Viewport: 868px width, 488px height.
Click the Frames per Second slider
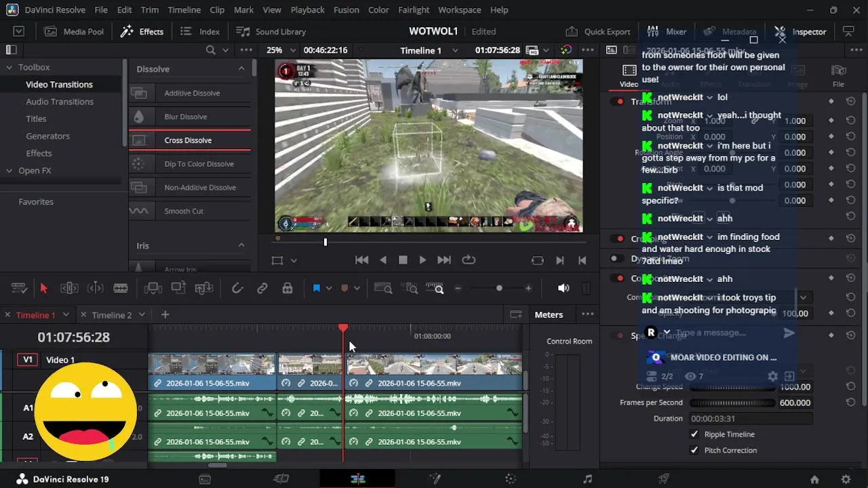click(732, 403)
